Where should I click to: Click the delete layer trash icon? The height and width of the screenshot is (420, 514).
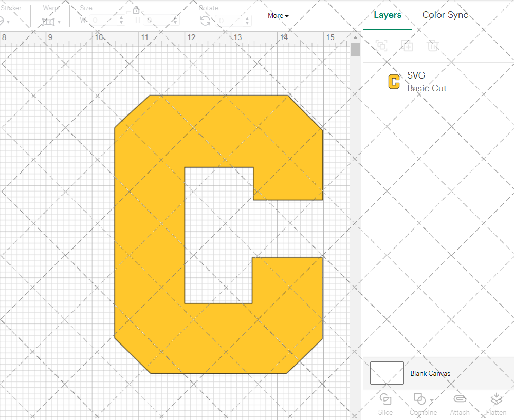pos(433,46)
